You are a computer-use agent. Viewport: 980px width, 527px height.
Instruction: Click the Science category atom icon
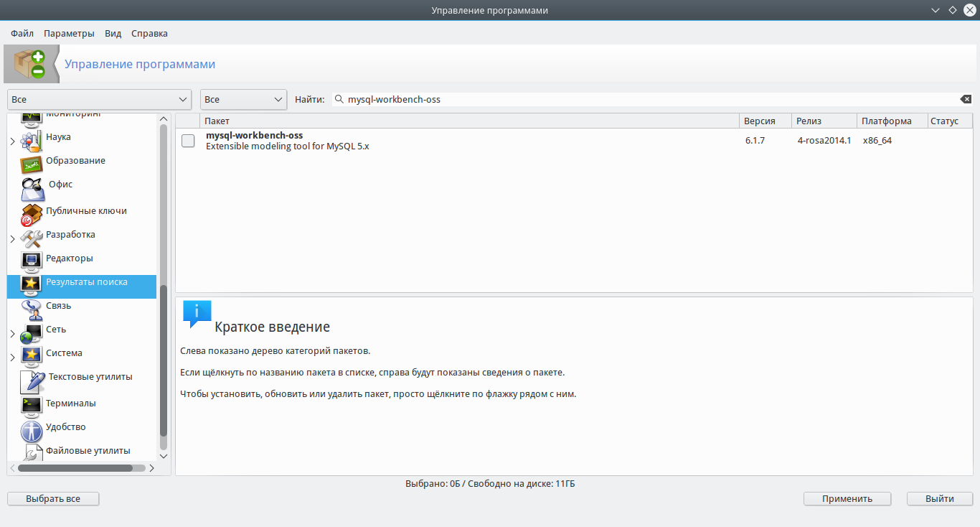[x=32, y=139]
